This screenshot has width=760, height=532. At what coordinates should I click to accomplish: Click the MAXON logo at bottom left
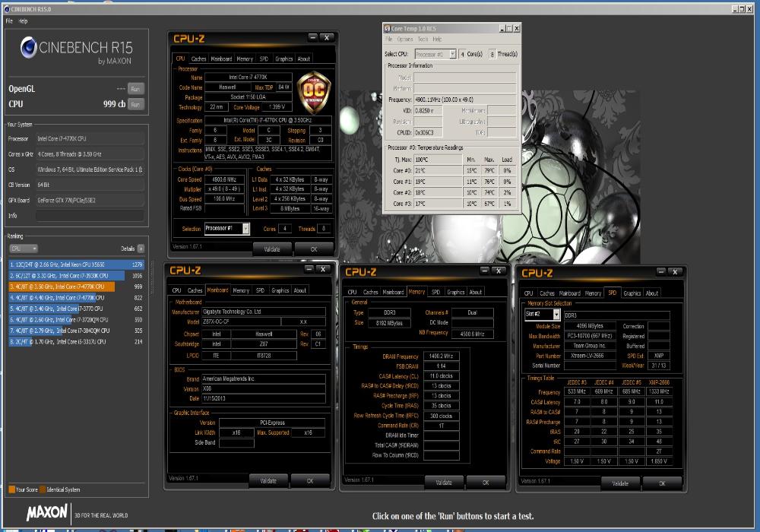47,513
